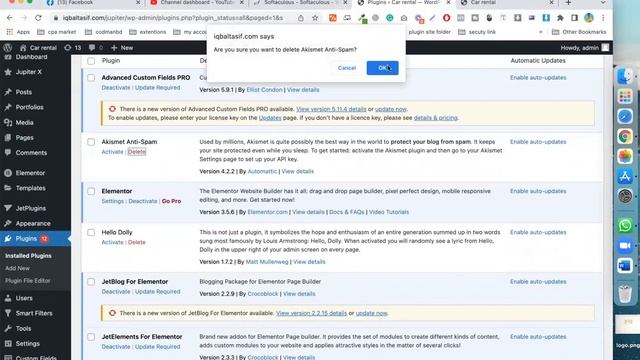Open WhatsApp from the dock
This screenshot has width=640, height=360.
click(624, 225)
